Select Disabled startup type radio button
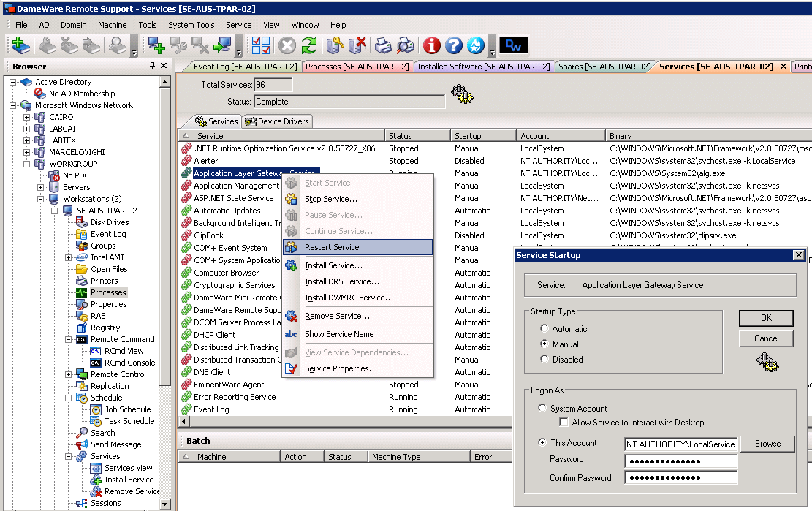The image size is (812, 511). [545, 359]
